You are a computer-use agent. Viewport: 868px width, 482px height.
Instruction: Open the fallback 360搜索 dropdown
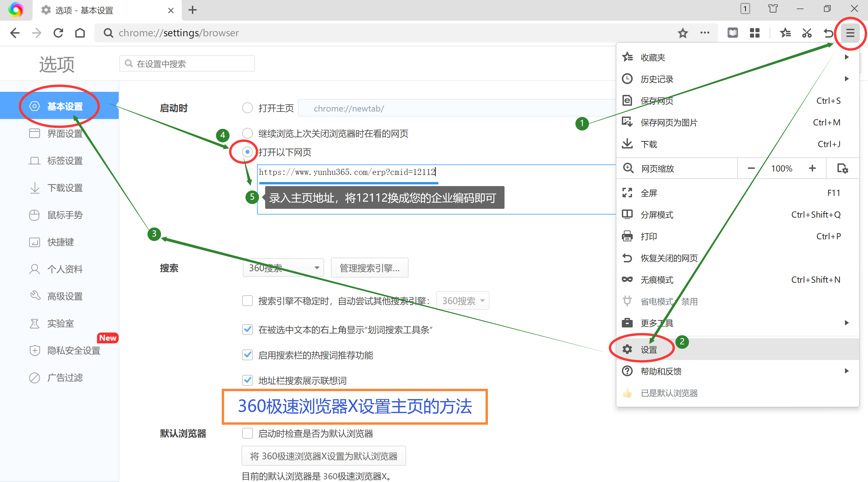[x=463, y=301]
